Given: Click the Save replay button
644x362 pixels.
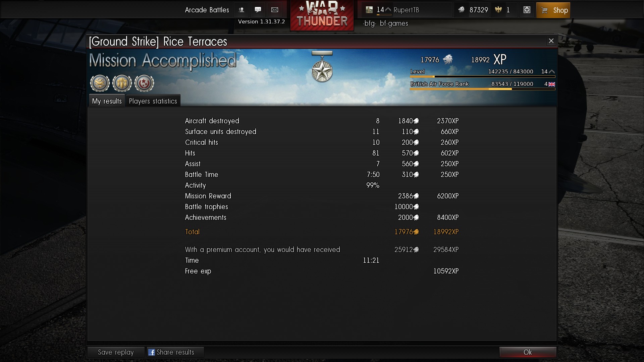Looking at the screenshot, I should [x=116, y=352].
